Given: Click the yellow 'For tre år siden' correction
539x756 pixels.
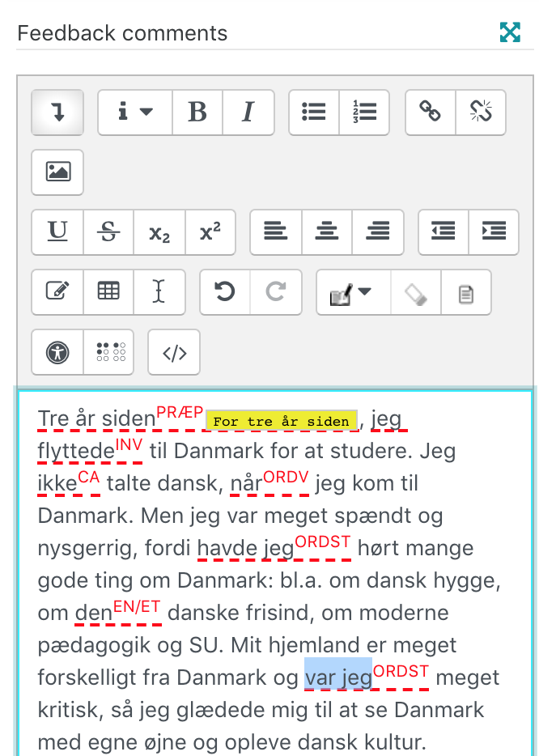Looking at the screenshot, I should 282,421.
